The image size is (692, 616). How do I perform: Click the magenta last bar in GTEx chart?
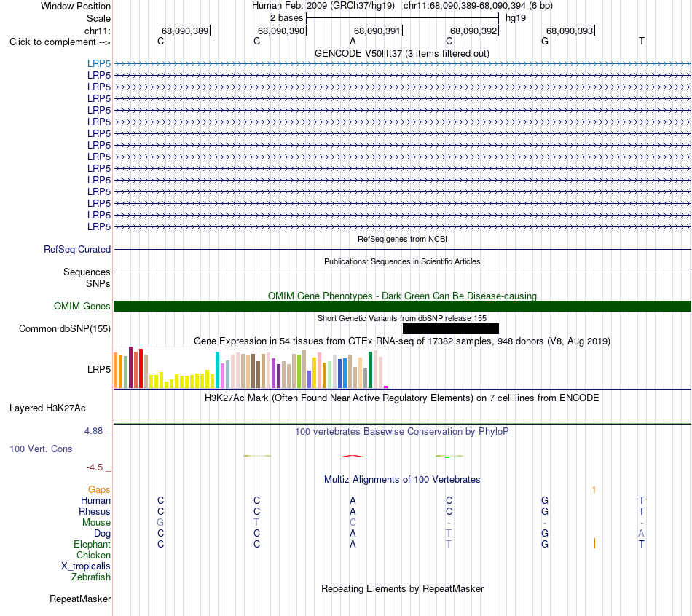[386, 387]
